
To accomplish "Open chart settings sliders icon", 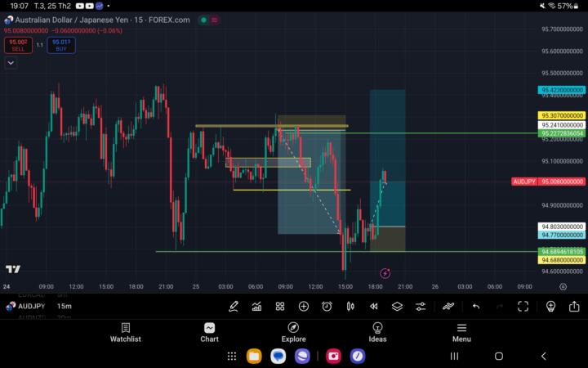I will [421, 307].
